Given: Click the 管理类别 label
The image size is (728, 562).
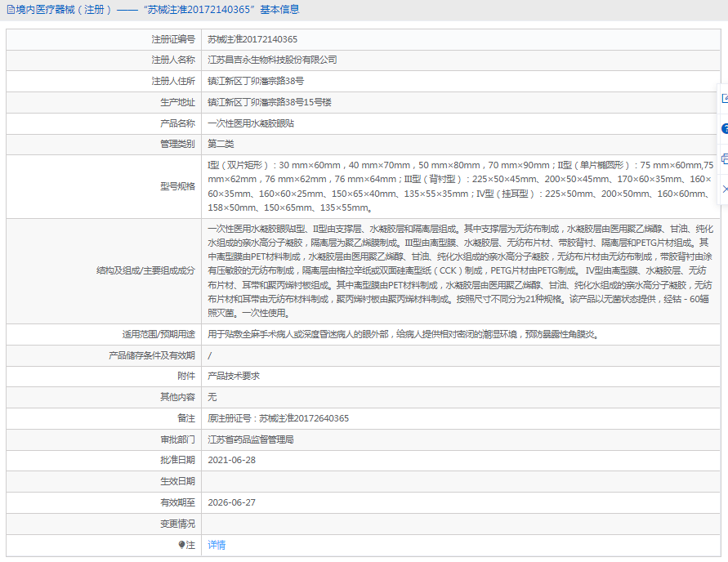Looking at the screenshot, I should coord(178,144).
